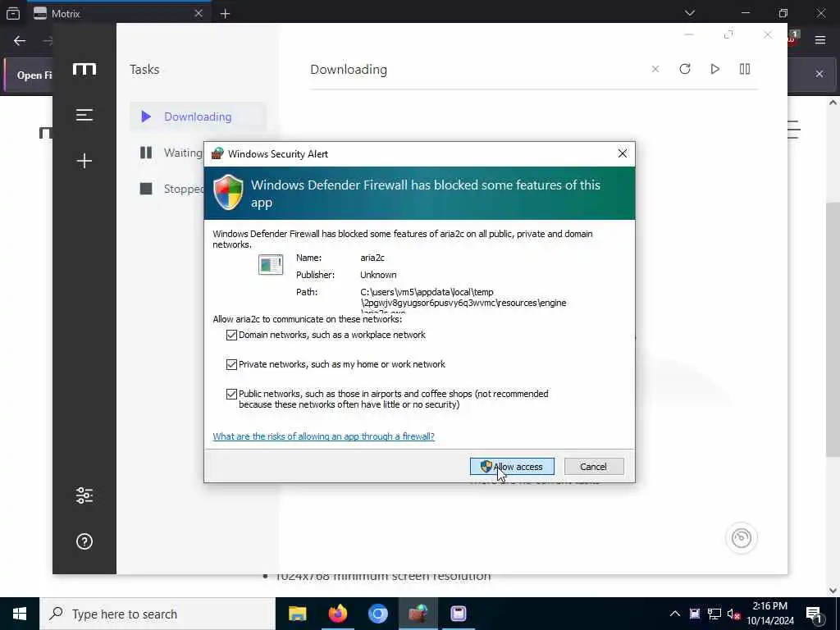Click the muted volume tray icon
Screen dimensions: 840x630
point(734,614)
